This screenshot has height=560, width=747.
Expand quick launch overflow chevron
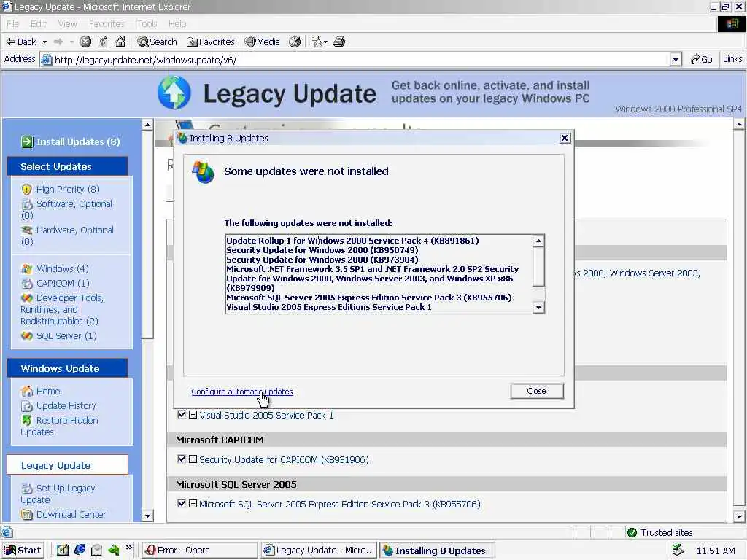pyautogui.click(x=128, y=548)
